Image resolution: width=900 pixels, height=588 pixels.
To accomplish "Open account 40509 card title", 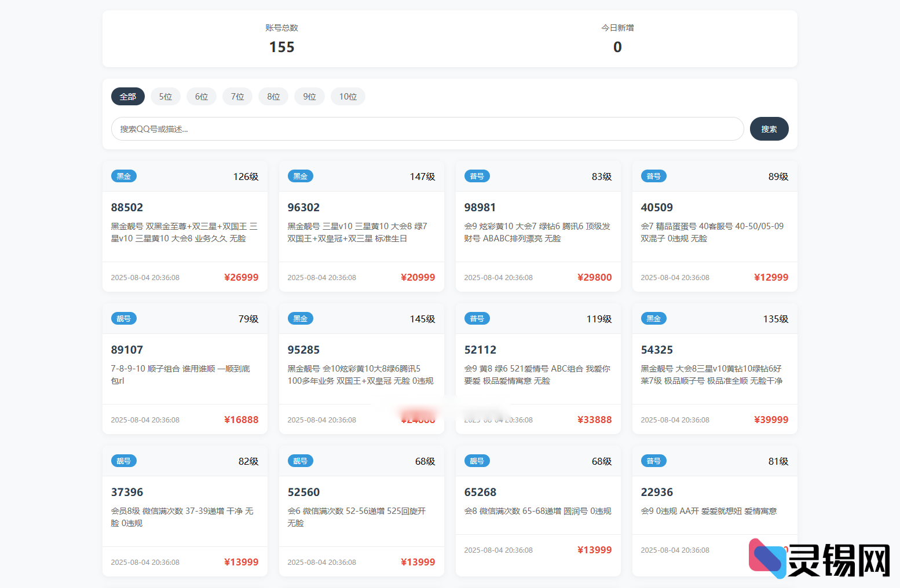I will 656,207.
